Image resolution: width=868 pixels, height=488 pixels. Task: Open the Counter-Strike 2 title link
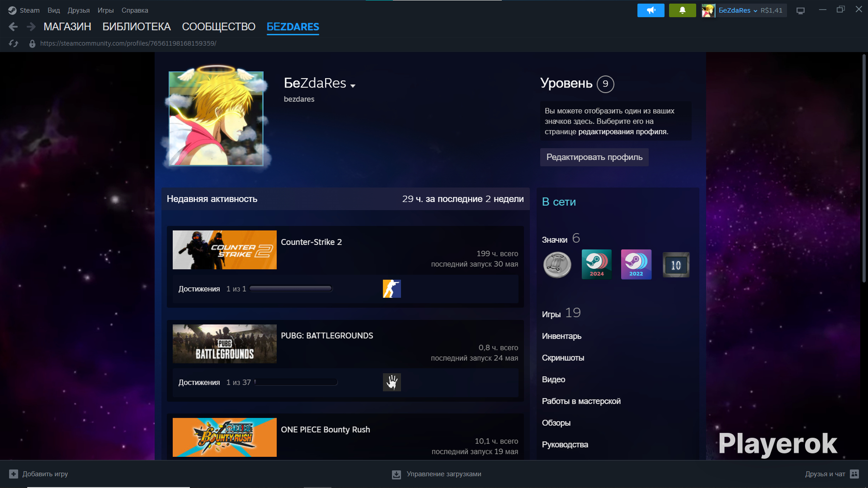tap(311, 242)
